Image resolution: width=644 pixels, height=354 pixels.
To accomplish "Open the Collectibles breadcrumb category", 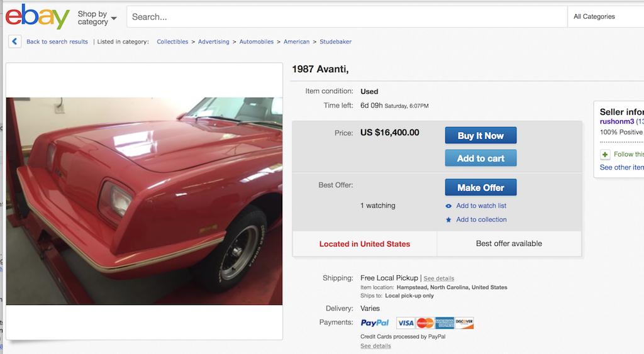I will (172, 42).
